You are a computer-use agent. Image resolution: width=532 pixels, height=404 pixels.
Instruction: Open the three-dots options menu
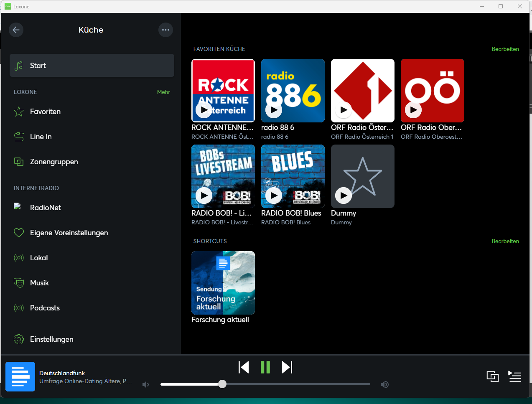pyautogui.click(x=165, y=30)
